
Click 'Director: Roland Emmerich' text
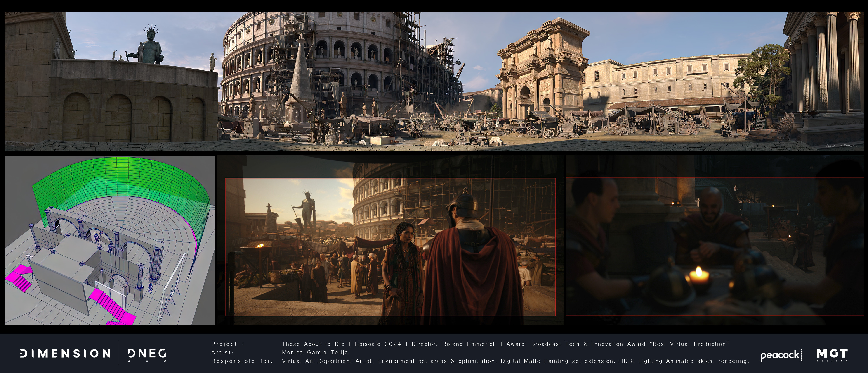[x=454, y=344]
